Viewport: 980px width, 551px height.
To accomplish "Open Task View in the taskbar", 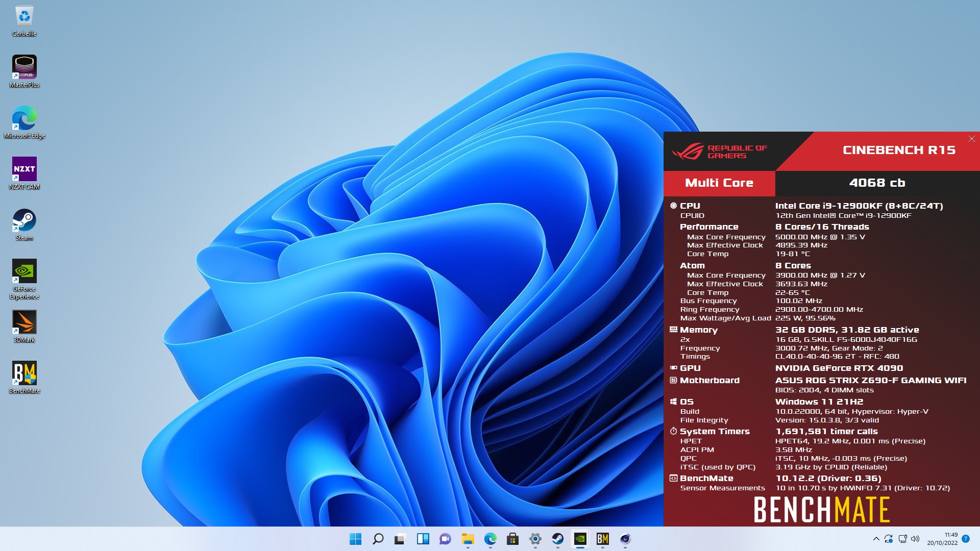I will click(x=400, y=539).
